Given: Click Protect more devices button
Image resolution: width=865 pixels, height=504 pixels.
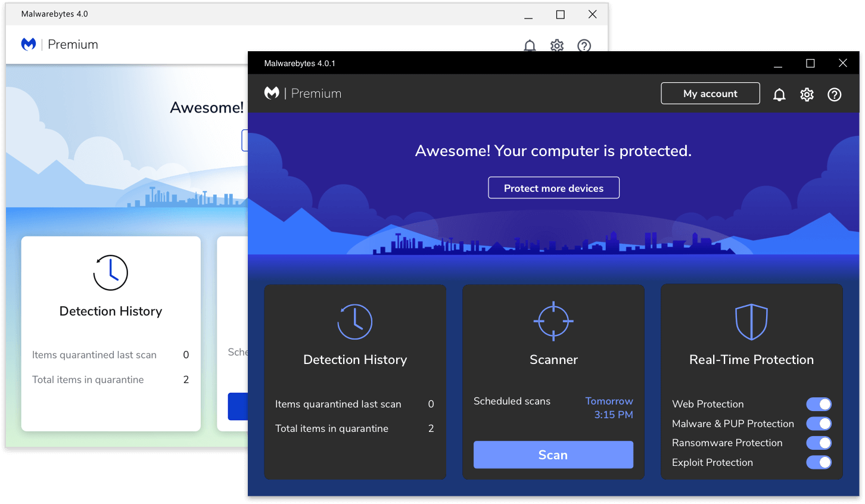Looking at the screenshot, I should 553,188.
